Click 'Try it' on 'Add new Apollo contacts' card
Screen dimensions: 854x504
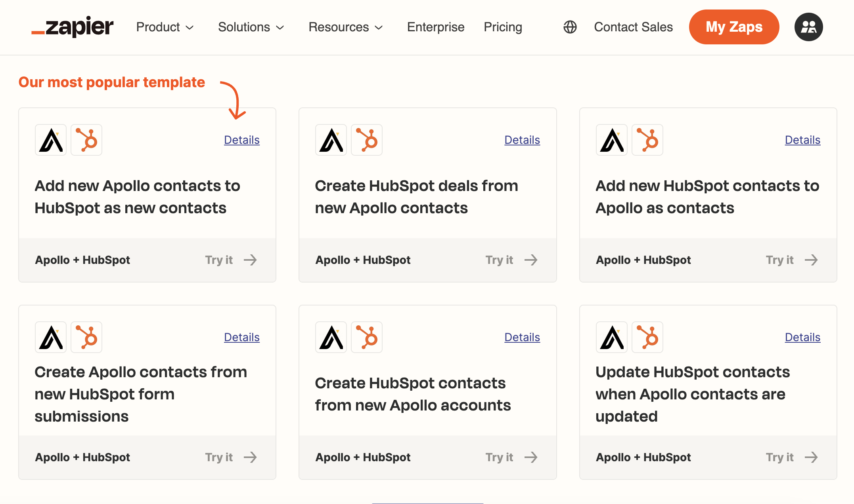point(219,260)
